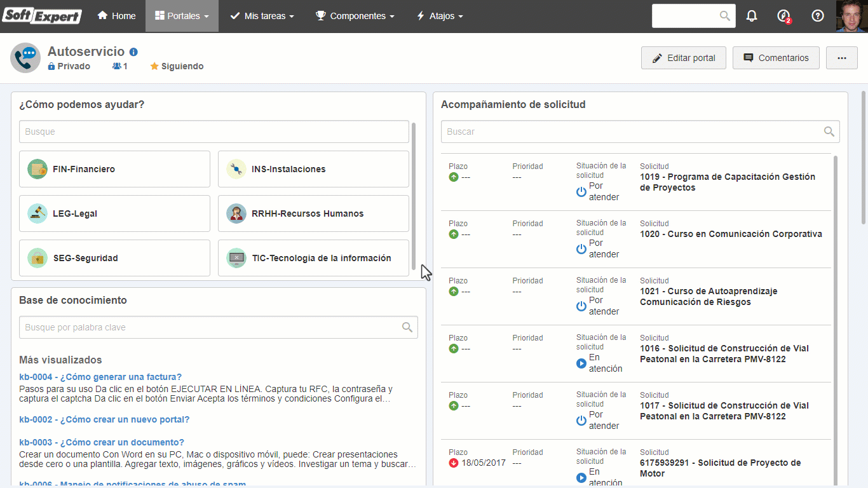Click the green deadline arrow on request 1019

click(454, 177)
